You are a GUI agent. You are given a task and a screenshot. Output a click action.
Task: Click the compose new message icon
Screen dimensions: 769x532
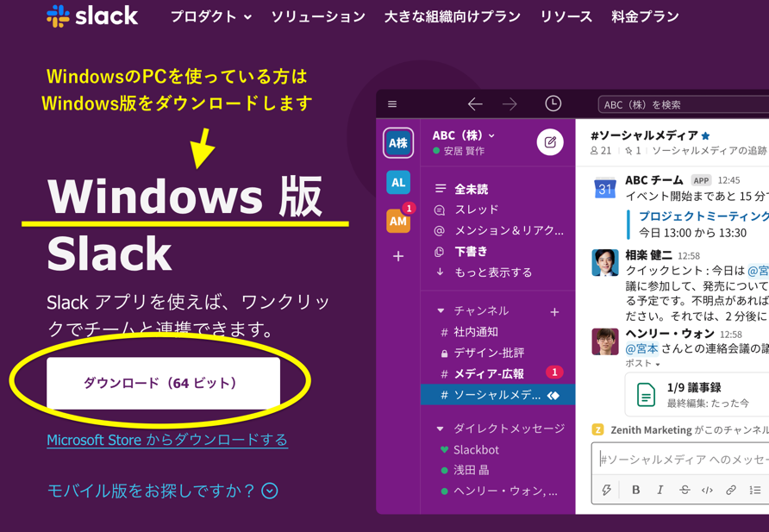coord(550,142)
